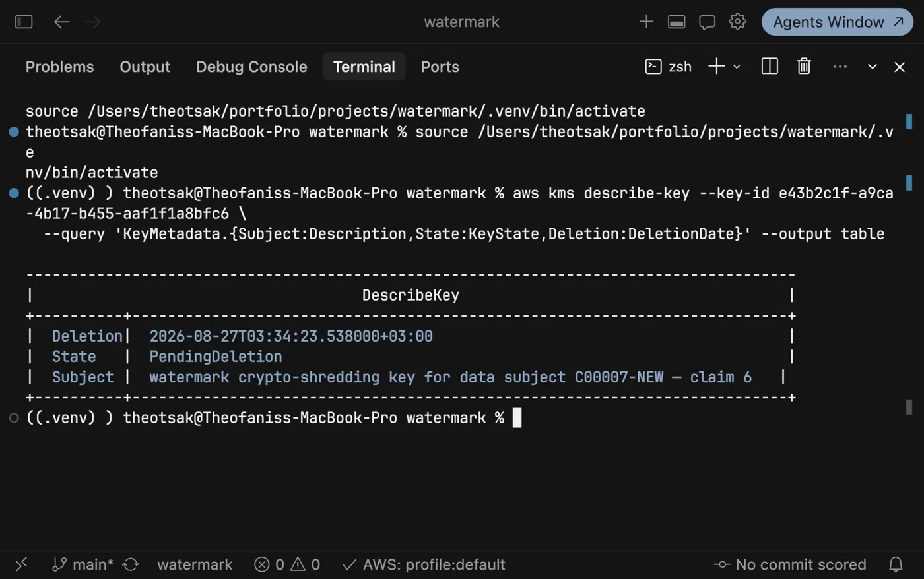Open notifications bell icon

[x=896, y=564]
